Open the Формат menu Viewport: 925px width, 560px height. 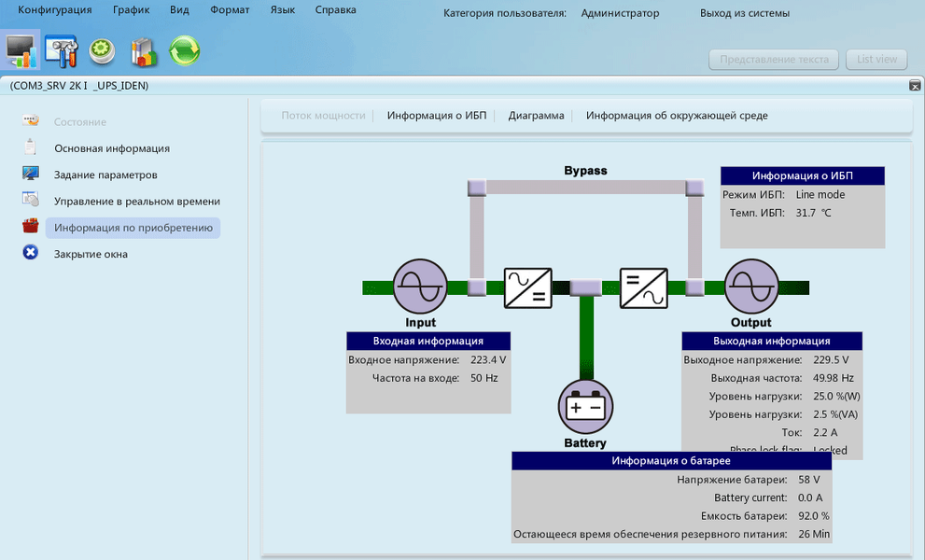(230, 10)
